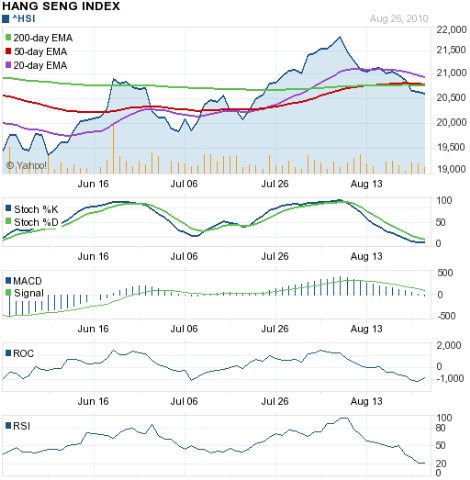
Task: Click the tallest orange volume bar
Action: coord(113,149)
